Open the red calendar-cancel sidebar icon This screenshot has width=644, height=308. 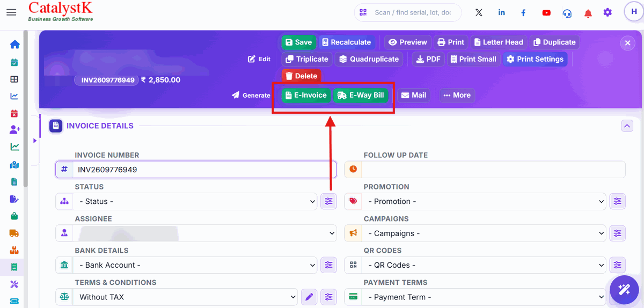[x=14, y=113]
